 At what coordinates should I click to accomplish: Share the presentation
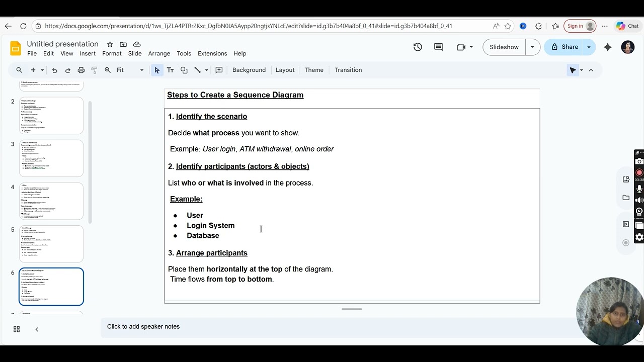click(564, 47)
